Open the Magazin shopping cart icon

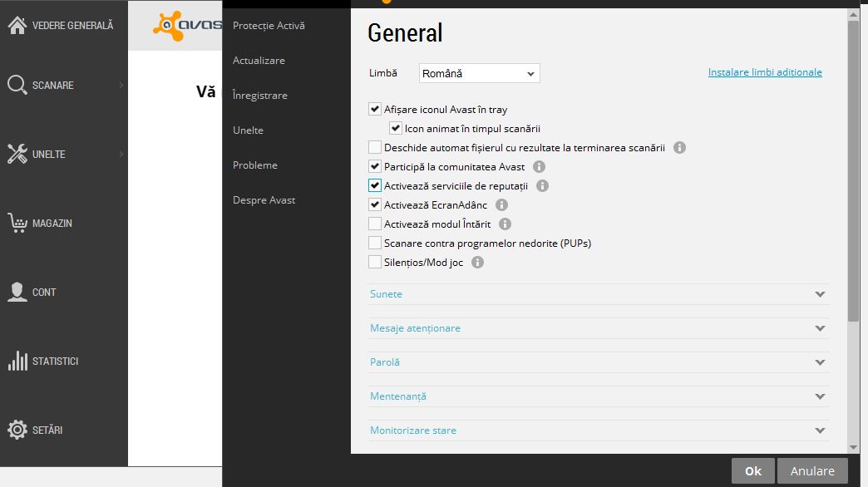pos(17,223)
